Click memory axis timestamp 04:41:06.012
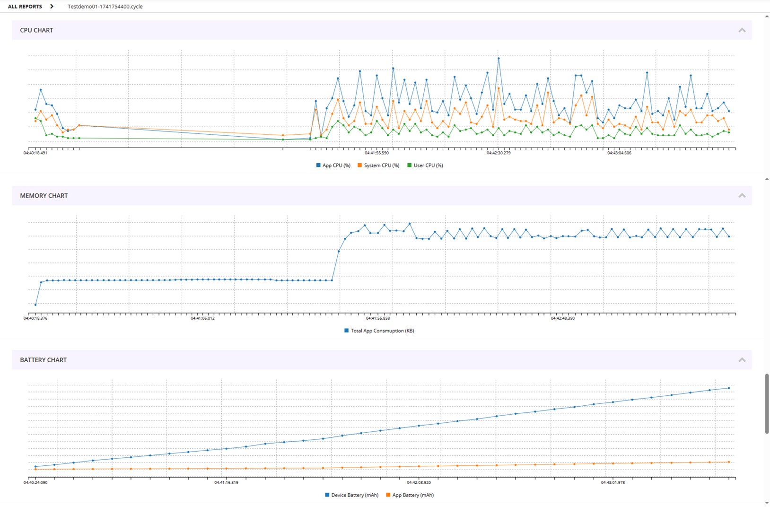The height and width of the screenshot is (532, 770). point(202,318)
